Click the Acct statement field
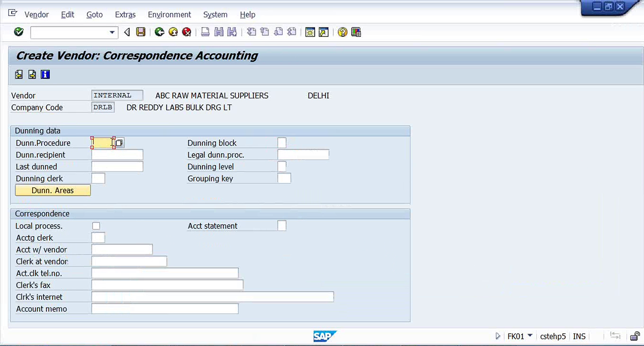 (x=282, y=226)
